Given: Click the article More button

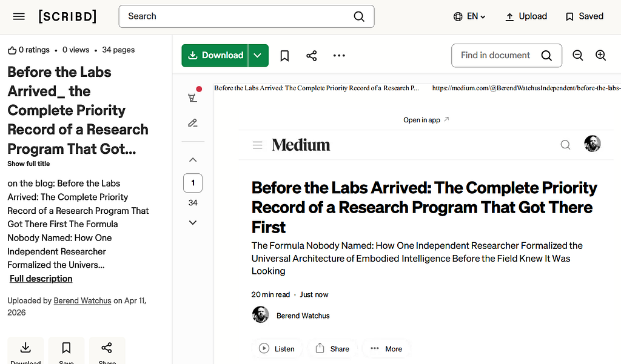Looking at the screenshot, I should (386, 349).
